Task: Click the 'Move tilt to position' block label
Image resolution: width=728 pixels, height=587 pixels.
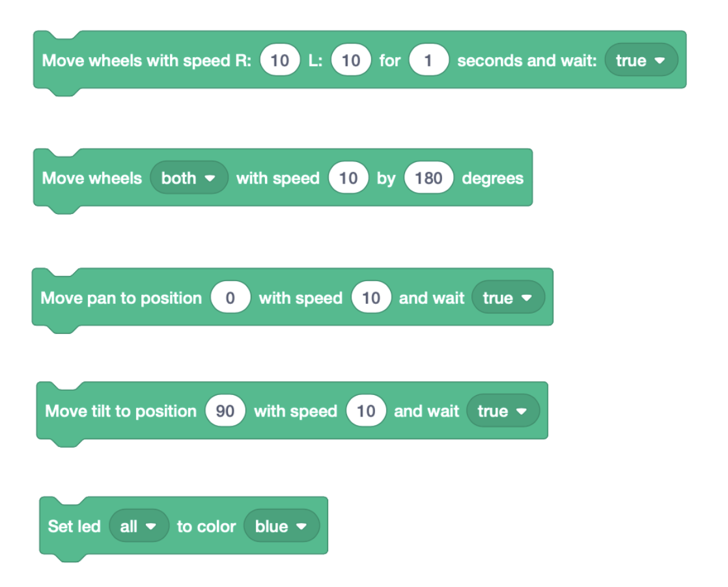Action: tap(120, 411)
